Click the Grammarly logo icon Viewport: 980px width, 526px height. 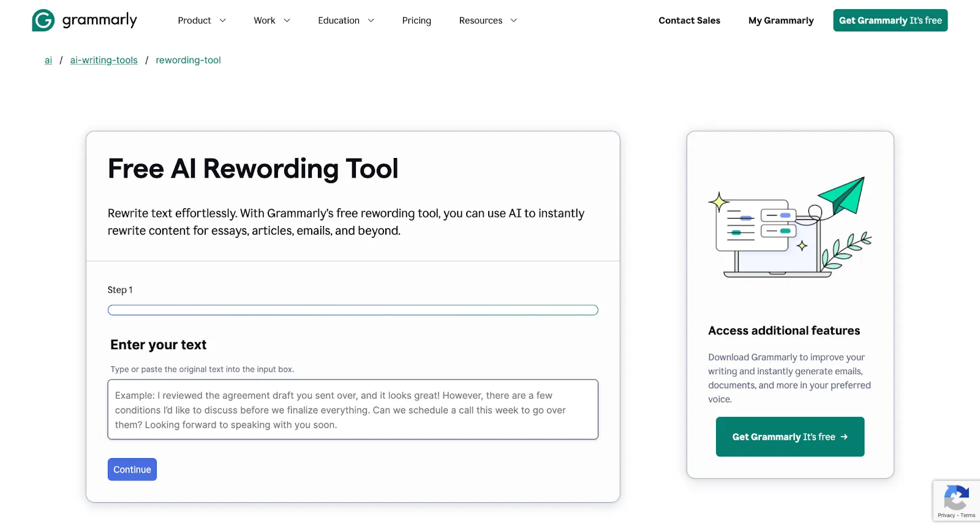(x=43, y=20)
